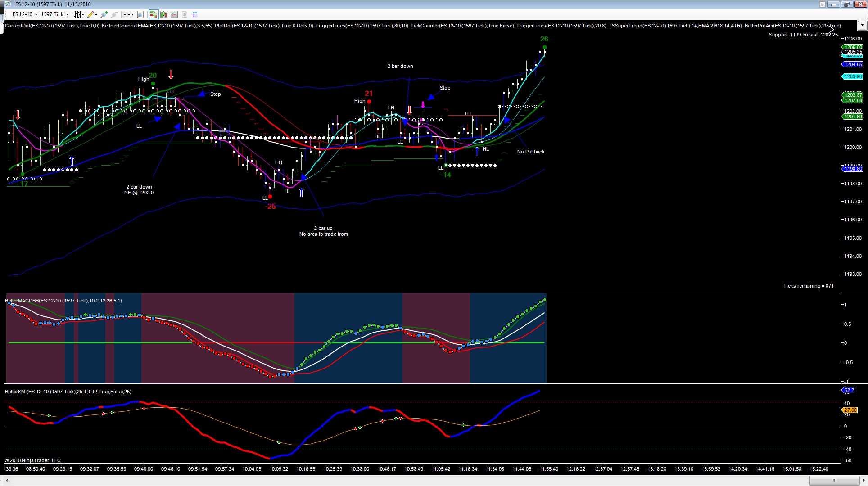
Task: Restore down the chart window
Action: [x=846, y=4]
